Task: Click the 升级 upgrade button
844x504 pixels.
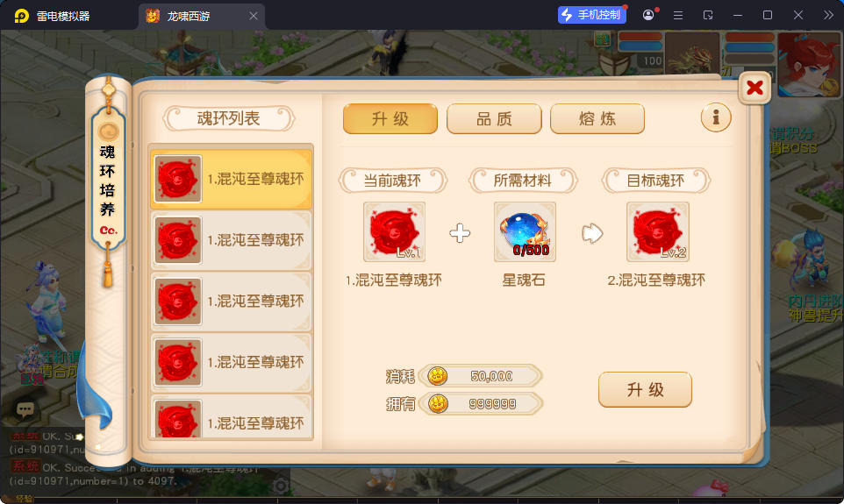Action: (645, 389)
